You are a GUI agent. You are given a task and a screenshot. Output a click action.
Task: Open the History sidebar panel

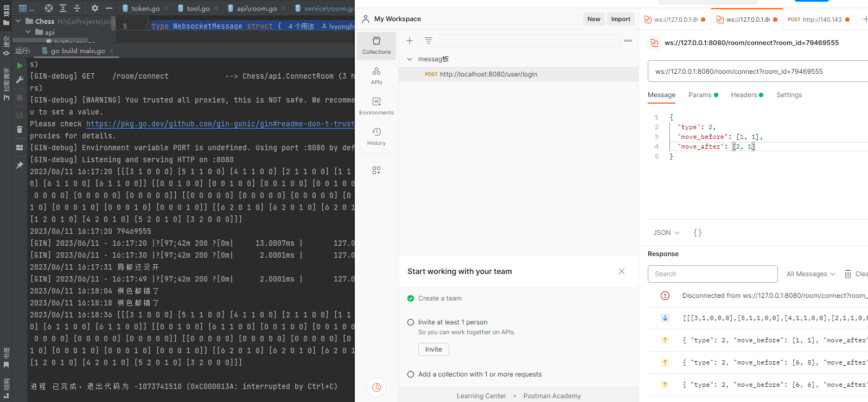376,137
